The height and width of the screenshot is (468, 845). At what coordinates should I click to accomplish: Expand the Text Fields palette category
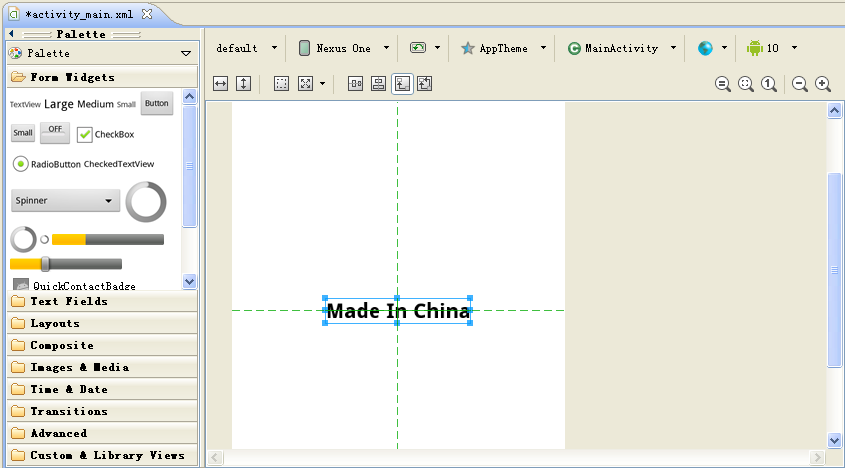[x=102, y=301]
